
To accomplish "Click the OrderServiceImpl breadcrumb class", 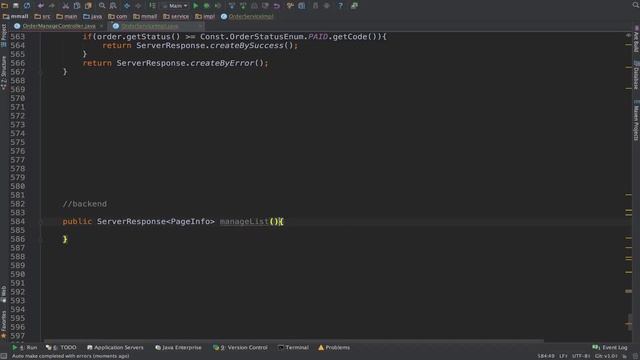I will (x=247, y=16).
